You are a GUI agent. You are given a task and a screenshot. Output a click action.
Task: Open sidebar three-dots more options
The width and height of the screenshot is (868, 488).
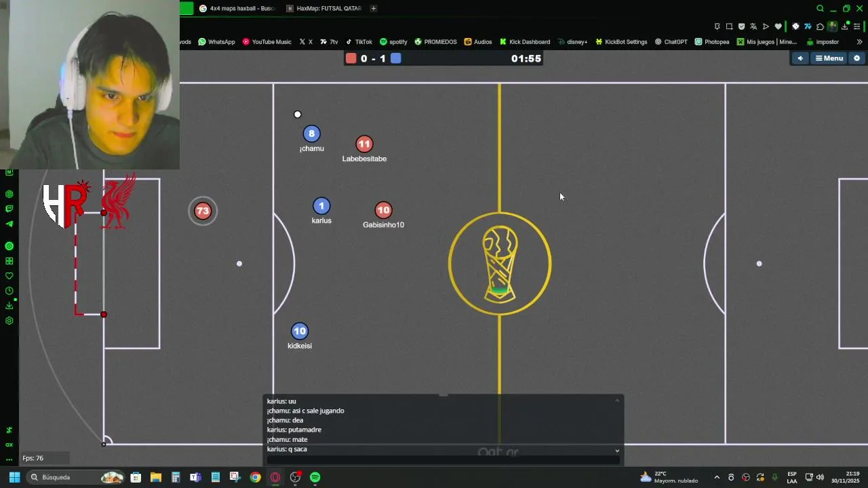point(9,459)
